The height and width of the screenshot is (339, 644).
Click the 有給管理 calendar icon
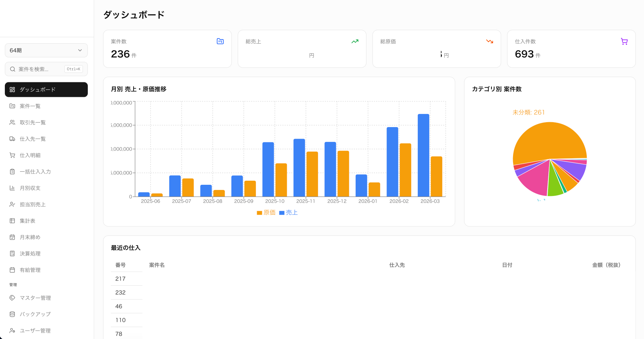click(x=12, y=270)
